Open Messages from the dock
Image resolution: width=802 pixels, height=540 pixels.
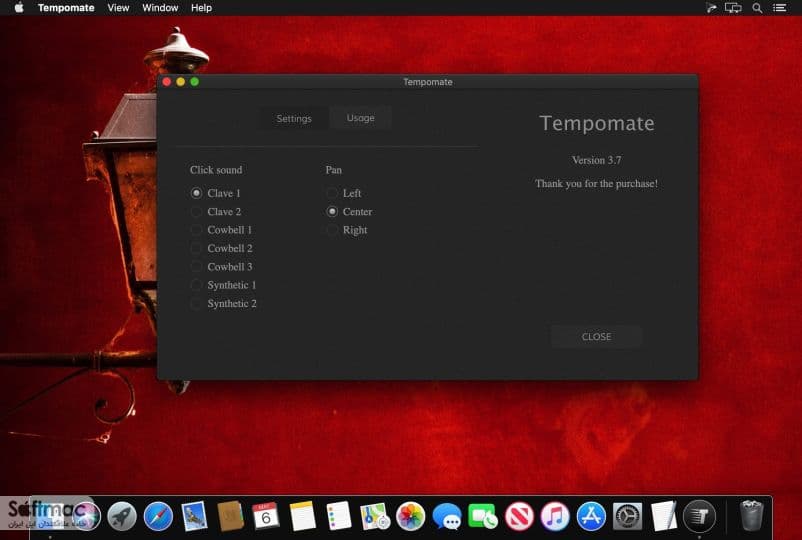pos(447,516)
